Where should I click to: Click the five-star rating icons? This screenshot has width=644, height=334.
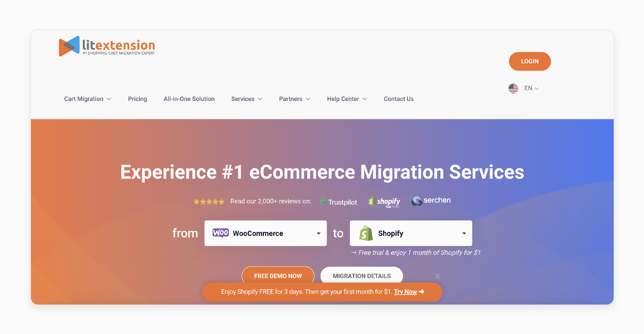[209, 202]
